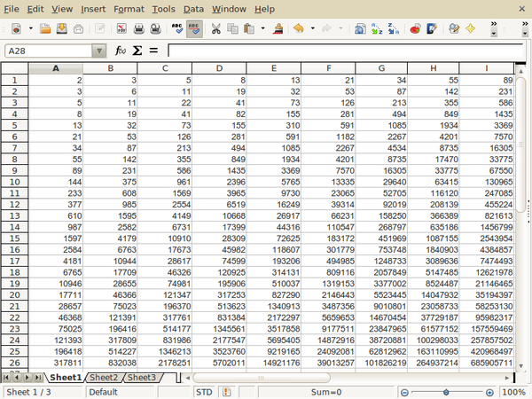Open the Redo history dropdown arrow

[340, 29]
